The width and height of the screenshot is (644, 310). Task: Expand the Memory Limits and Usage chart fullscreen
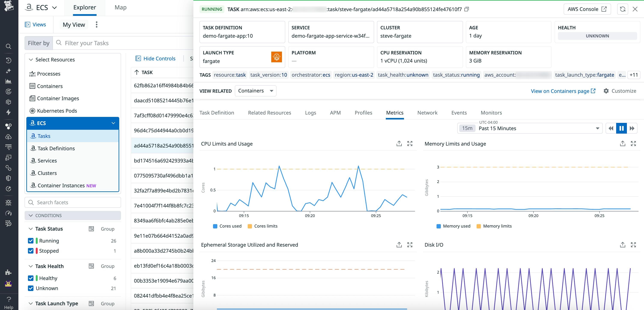[x=633, y=143]
